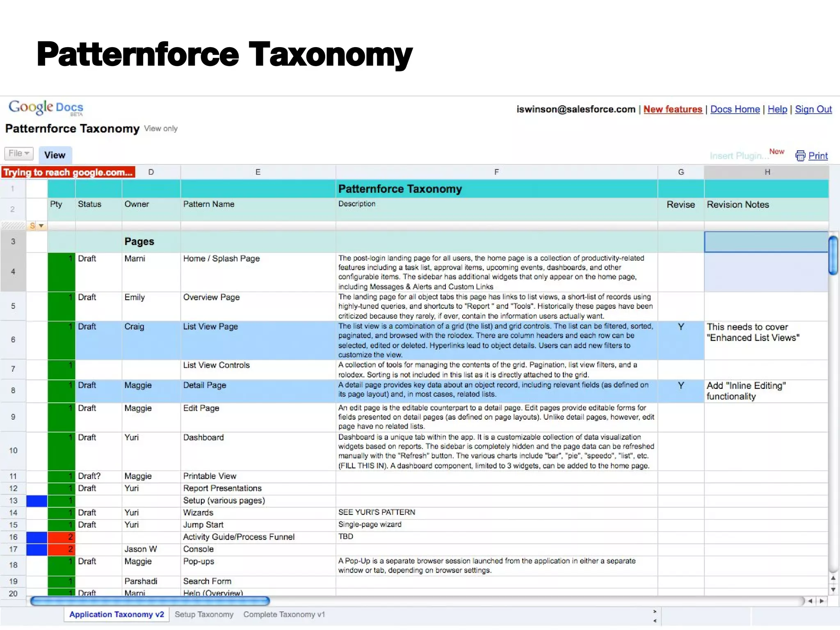The width and height of the screenshot is (840, 630).
Task: Select the 'This needs to cover' notes cell
Action: (766, 340)
